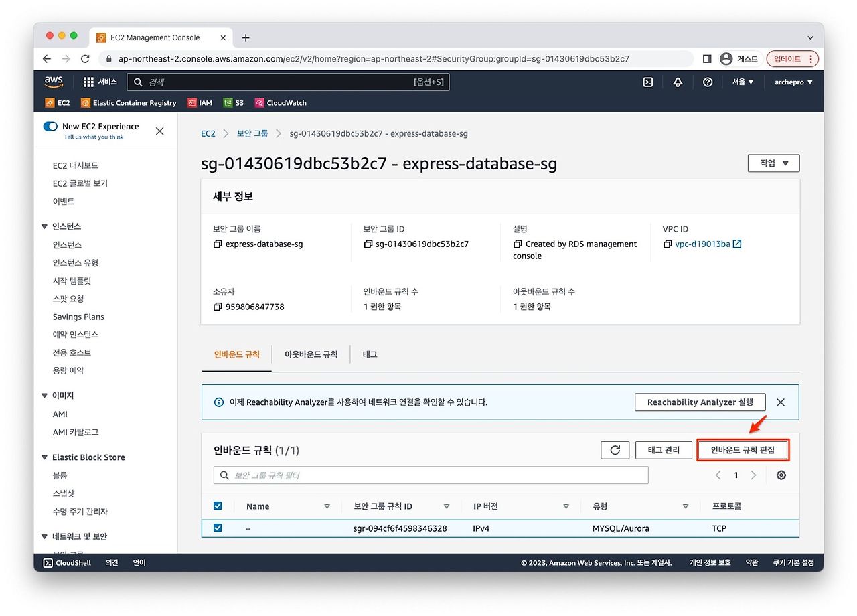Copy the description Created by RDS
The height and width of the screenshot is (616, 857).
coord(518,244)
